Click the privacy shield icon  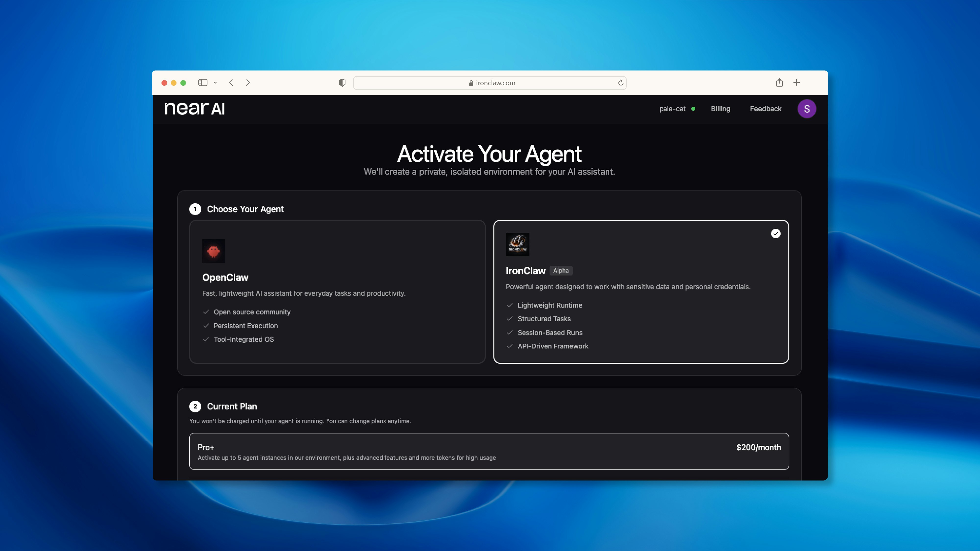click(x=342, y=83)
